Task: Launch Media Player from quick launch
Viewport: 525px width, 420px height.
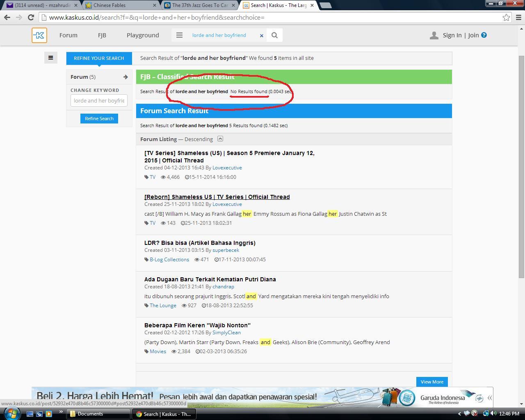Action: click(49, 414)
